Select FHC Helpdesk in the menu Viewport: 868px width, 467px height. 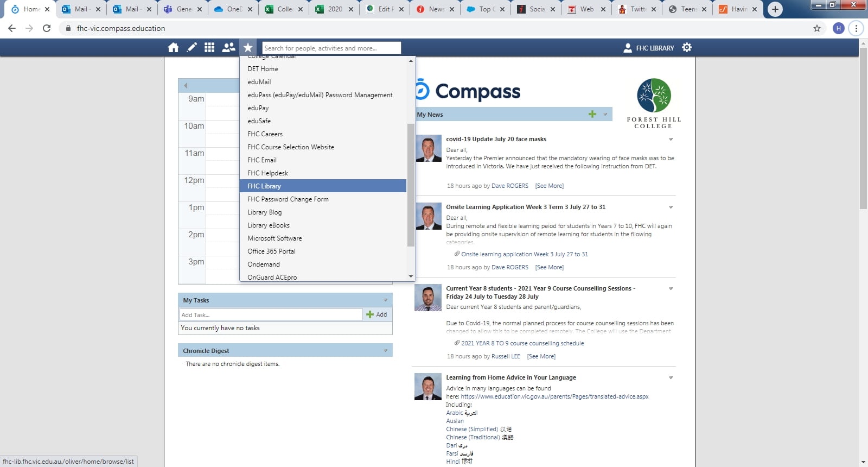(x=267, y=173)
